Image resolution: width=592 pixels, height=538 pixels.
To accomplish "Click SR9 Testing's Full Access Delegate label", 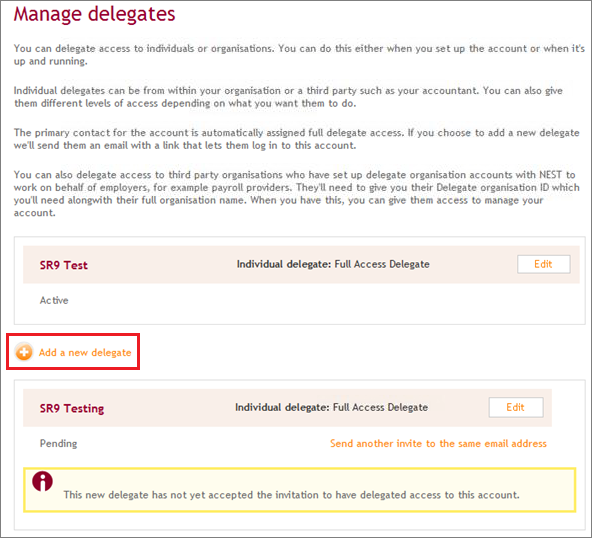I will [380, 407].
